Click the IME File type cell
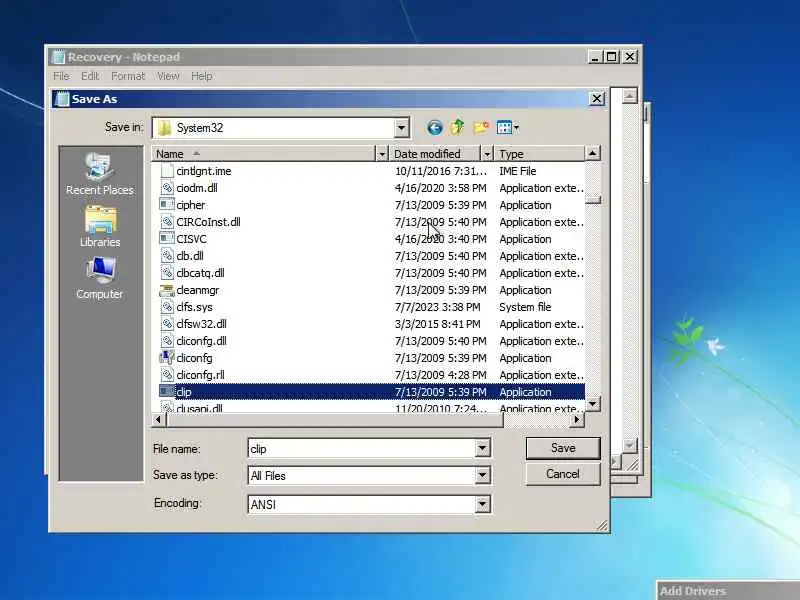 (517, 171)
